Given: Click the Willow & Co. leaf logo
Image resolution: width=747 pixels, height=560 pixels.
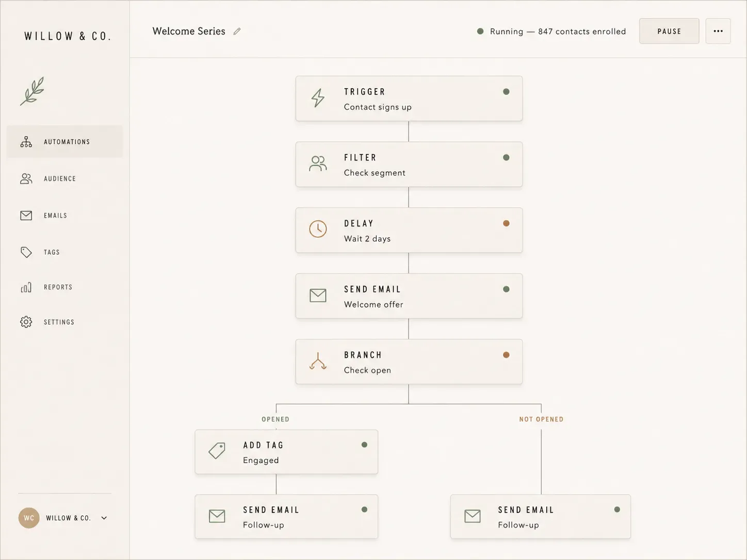Looking at the screenshot, I should tap(33, 91).
